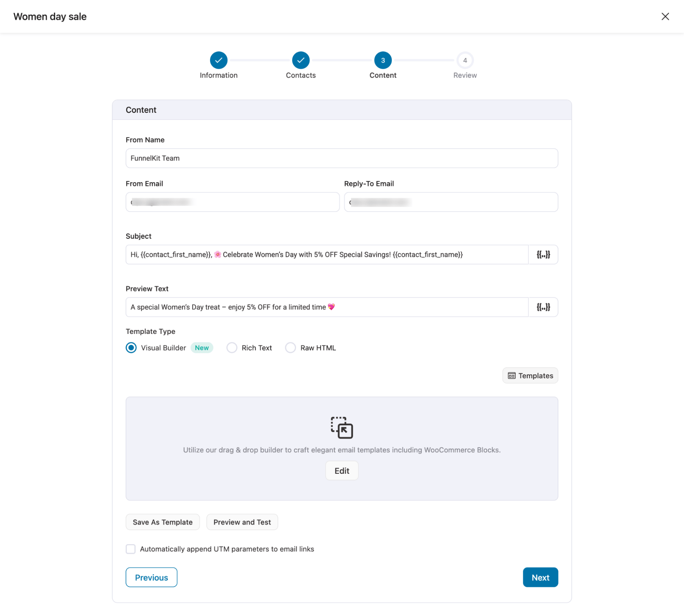This screenshot has height=616, width=684.
Task: Click the Women day sale title
Action: point(50,16)
